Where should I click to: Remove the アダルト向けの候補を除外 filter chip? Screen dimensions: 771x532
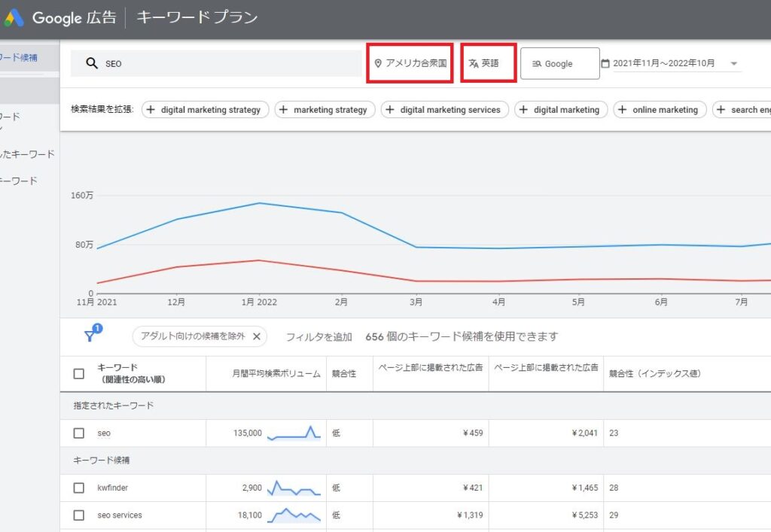(x=256, y=336)
